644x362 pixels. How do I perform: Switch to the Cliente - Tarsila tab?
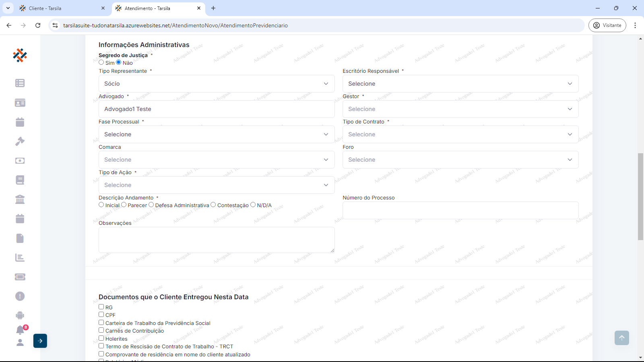(60, 8)
